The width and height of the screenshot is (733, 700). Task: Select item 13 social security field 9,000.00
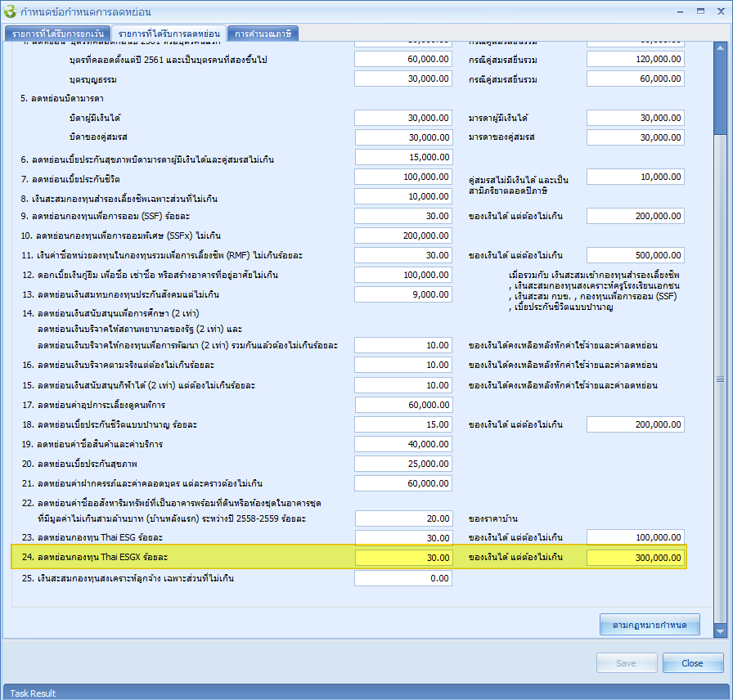point(404,294)
